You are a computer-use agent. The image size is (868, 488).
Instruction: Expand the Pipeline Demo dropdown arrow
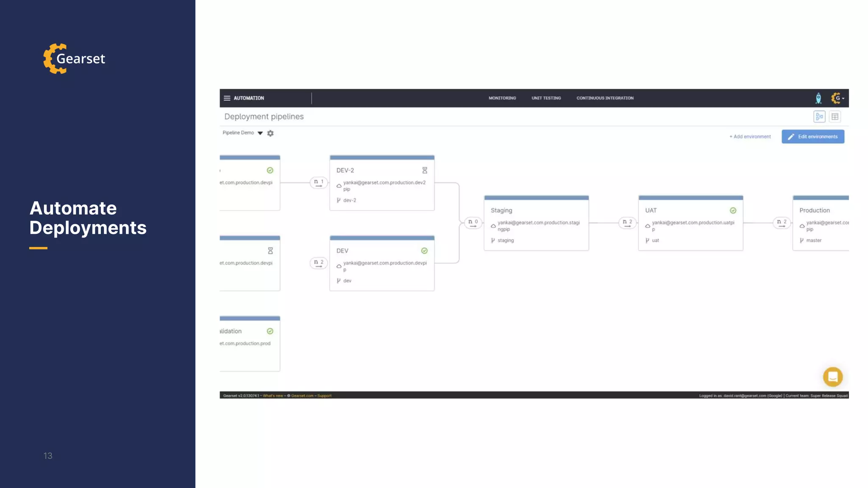pyautogui.click(x=260, y=133)
